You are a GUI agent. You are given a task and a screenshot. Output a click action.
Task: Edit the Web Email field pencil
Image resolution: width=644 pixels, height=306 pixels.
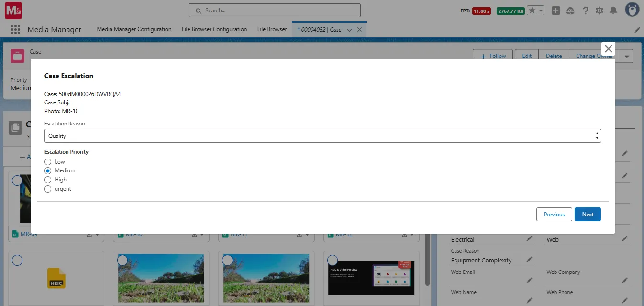[529, 280]
